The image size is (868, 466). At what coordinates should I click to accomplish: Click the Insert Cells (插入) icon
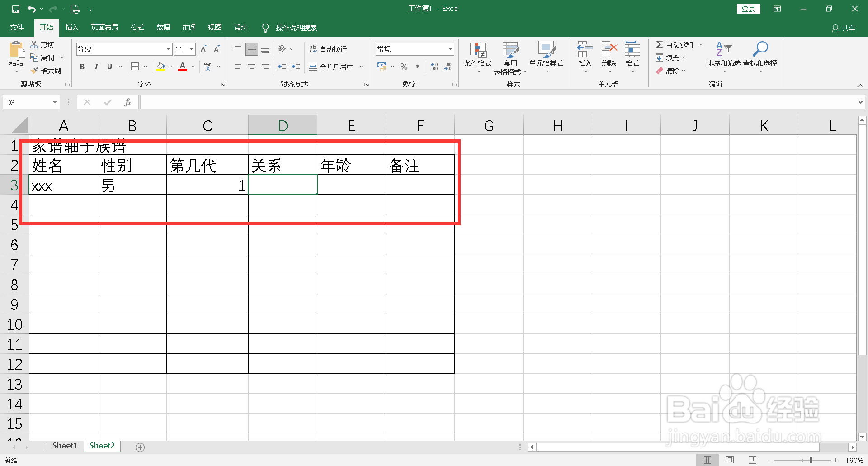(585, 54)
